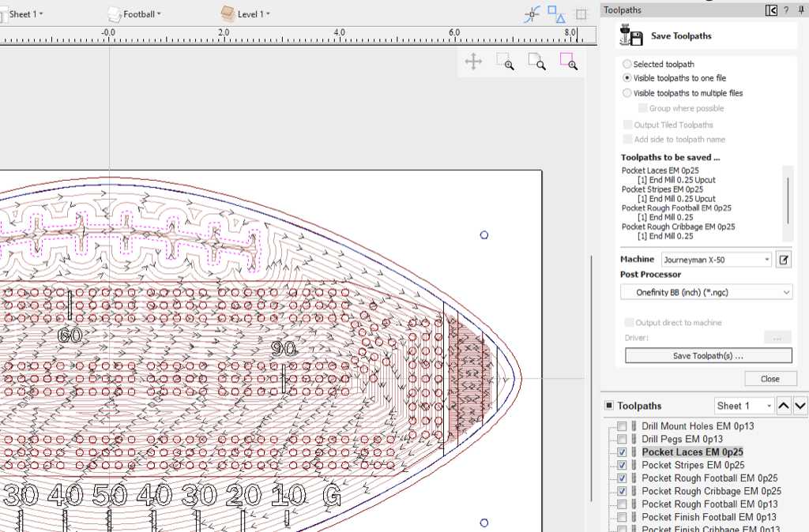
Task: Click the 'Output direct to machine' checkbox
Action: click(x=629, y=323)
